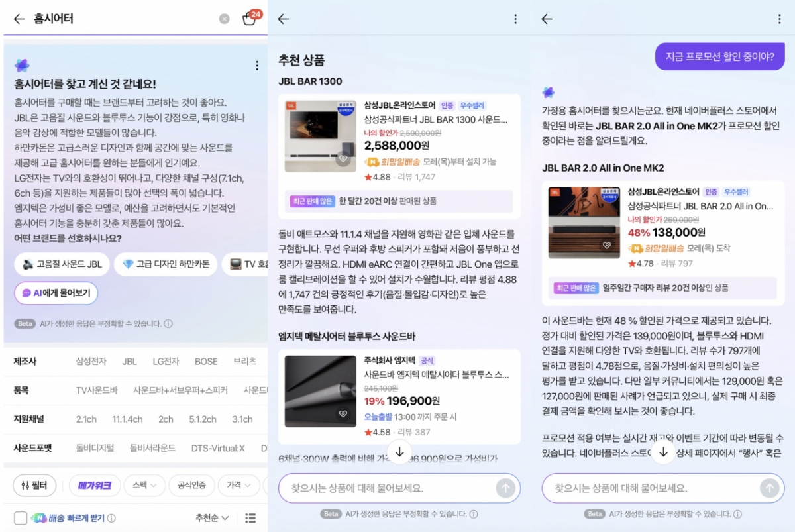Open more options in the AI summary card
Viewport: 795px width, 532px height.
pos(257,66)
